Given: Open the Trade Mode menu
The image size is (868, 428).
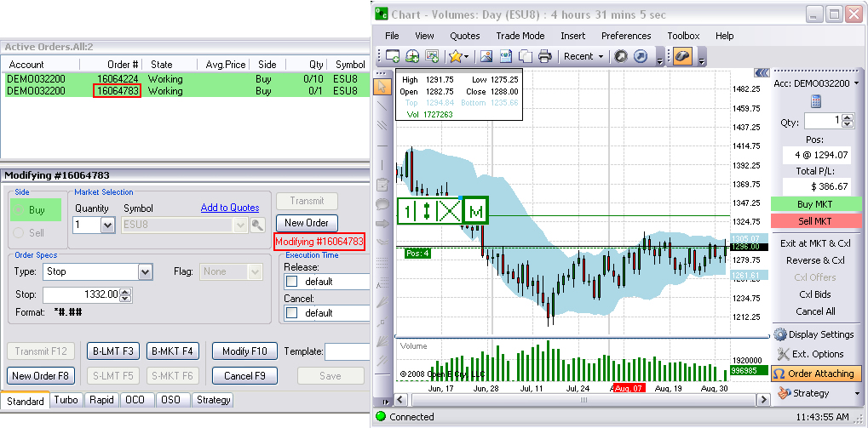Looking at the screenshot, I should click(x=520, y=36).
